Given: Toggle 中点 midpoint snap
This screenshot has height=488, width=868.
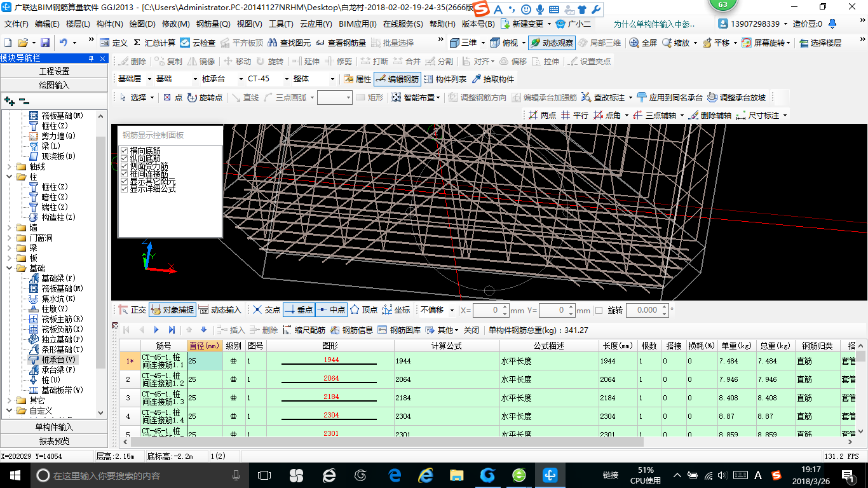Looking at the screenshot, I should tap(331, 309).
